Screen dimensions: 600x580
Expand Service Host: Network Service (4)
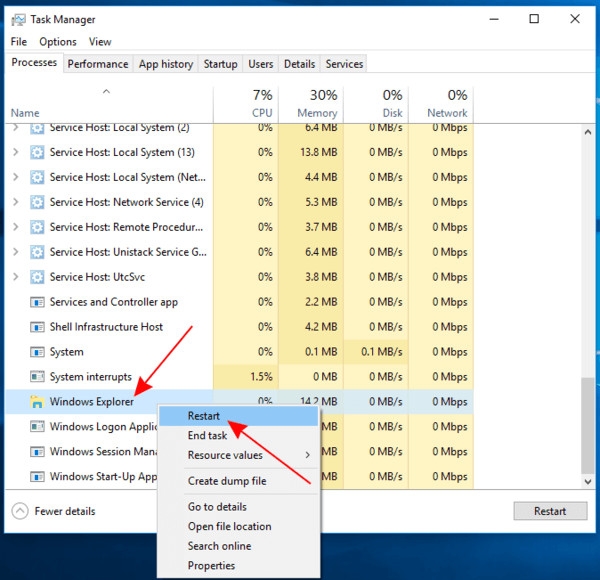[x=16, y=202]
